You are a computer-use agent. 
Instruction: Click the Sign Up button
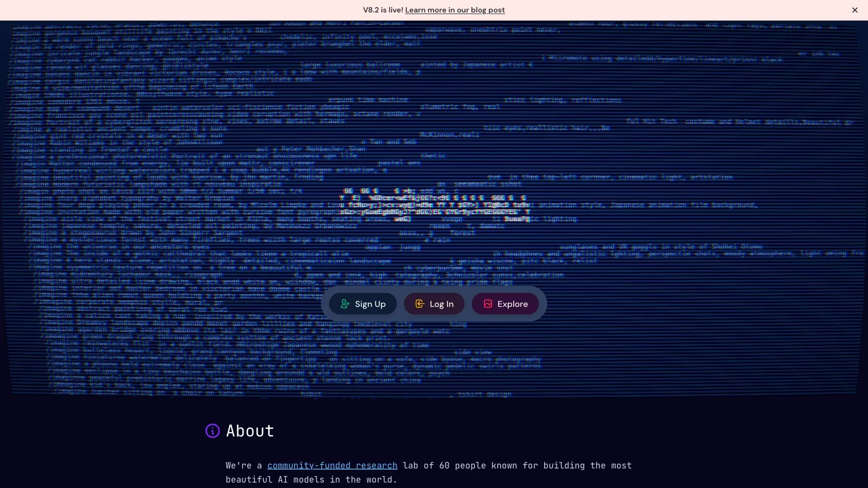[363, 304]
